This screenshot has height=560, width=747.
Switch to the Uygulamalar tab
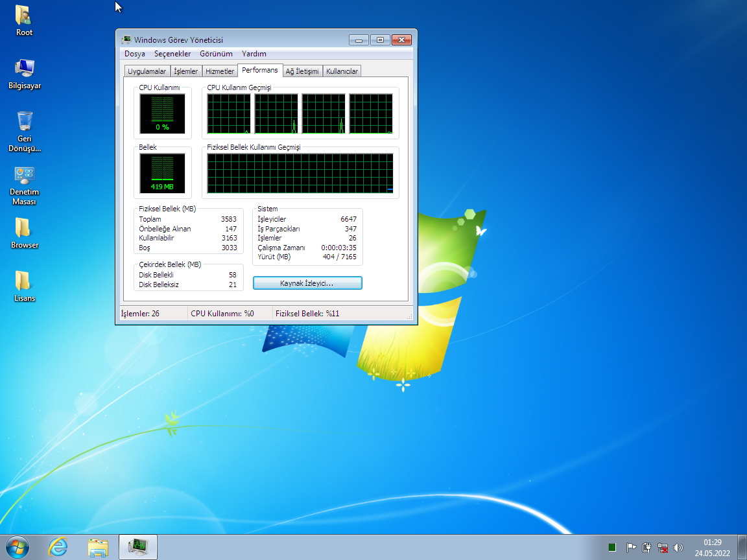[147, 71]
